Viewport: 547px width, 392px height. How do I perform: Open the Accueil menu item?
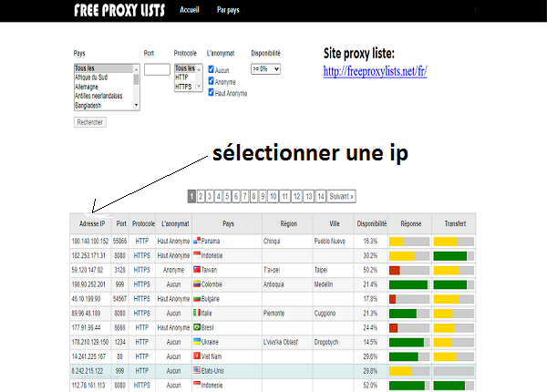click(190, 10)
